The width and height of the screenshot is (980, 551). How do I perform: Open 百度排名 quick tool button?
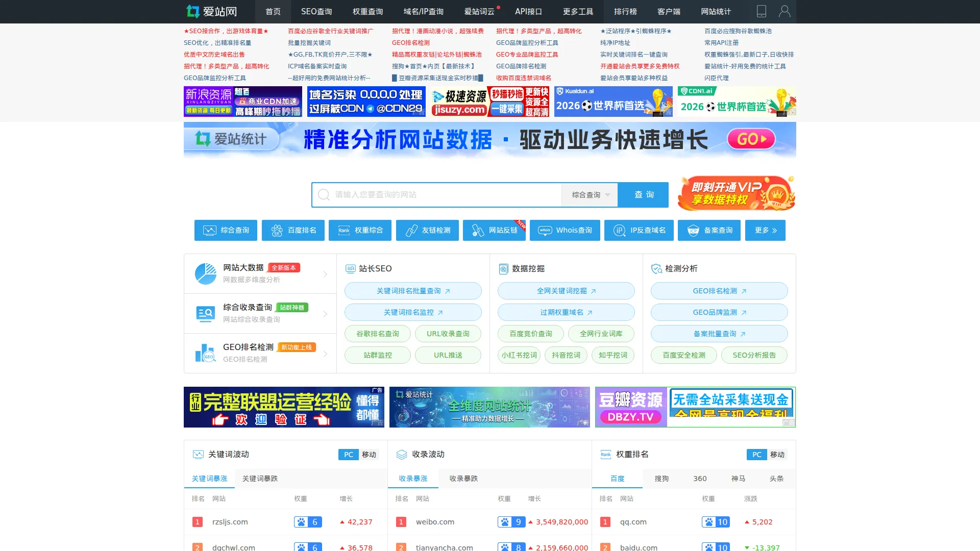pos(293,230)
